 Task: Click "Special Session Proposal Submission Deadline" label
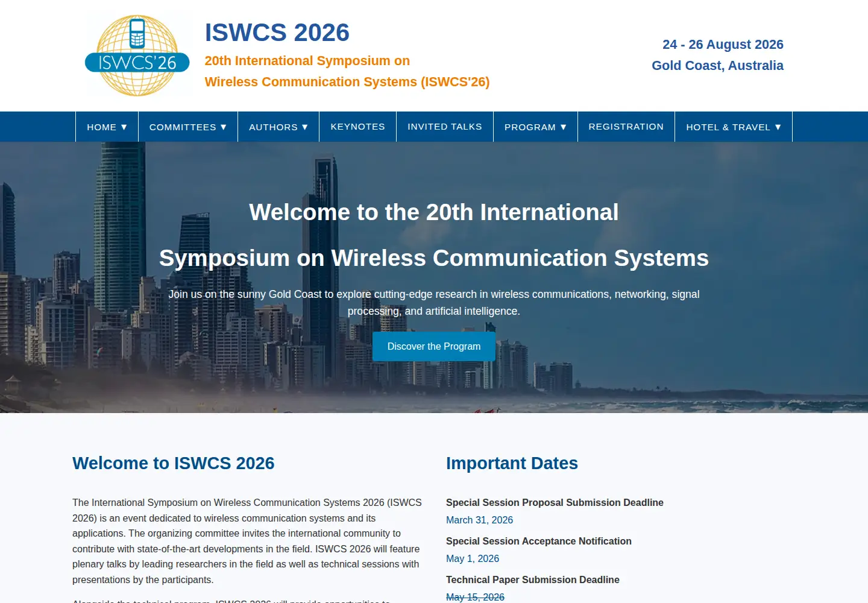click(555, 502)
